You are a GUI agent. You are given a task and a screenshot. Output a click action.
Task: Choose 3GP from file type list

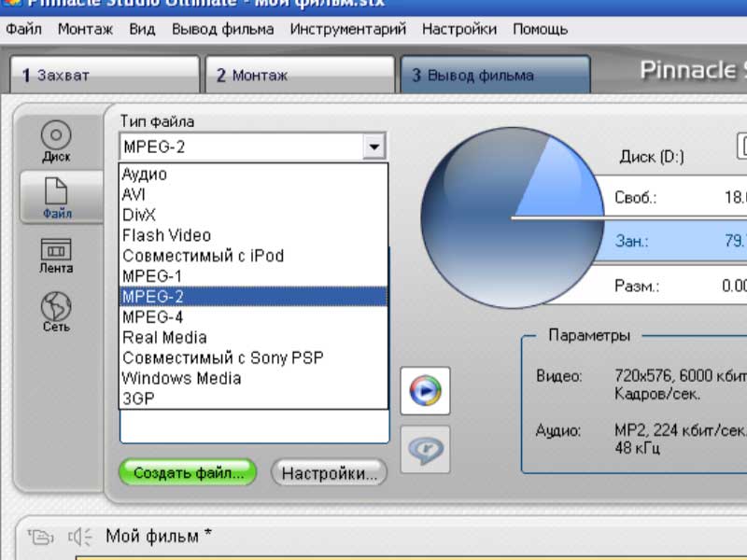[253, 399]
